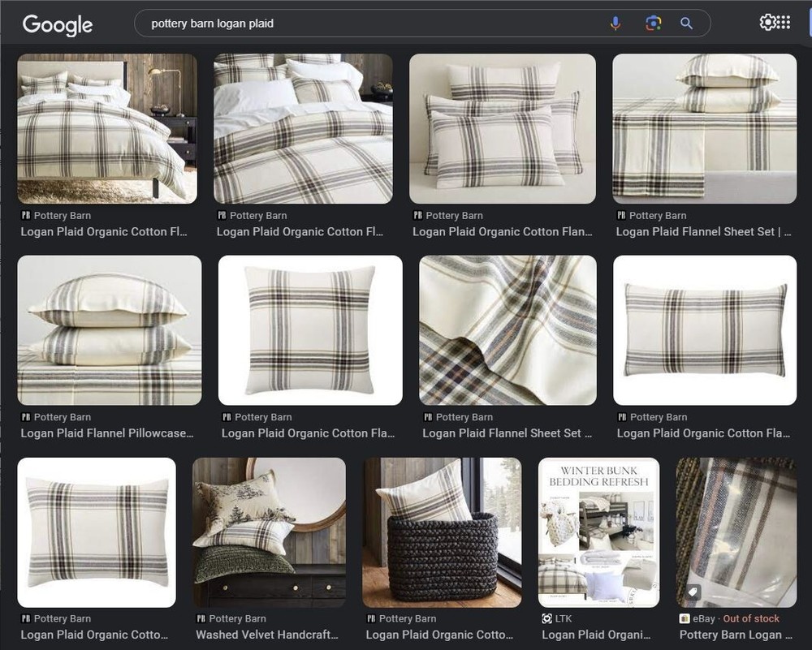Open the three stacked pillow shams image
This screenshot has width=812, height=650.
tap(502, 128)
